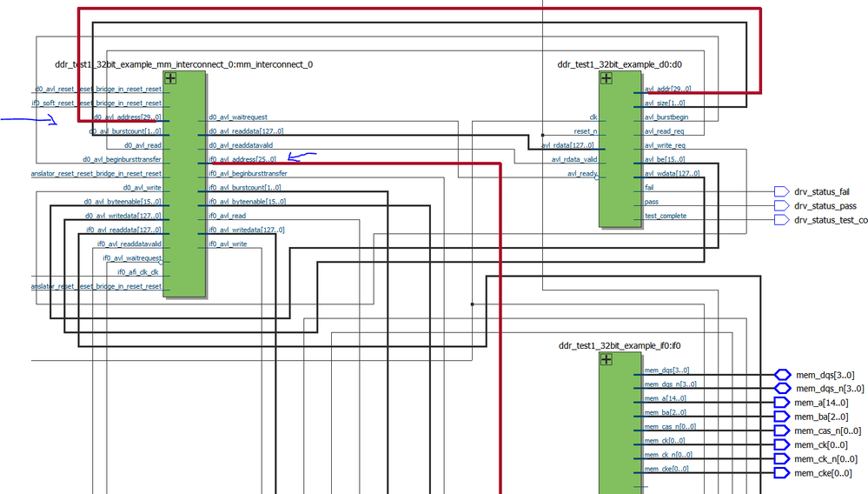Select the mem_ck[0..0] output pin symbol

click(782, 444)
